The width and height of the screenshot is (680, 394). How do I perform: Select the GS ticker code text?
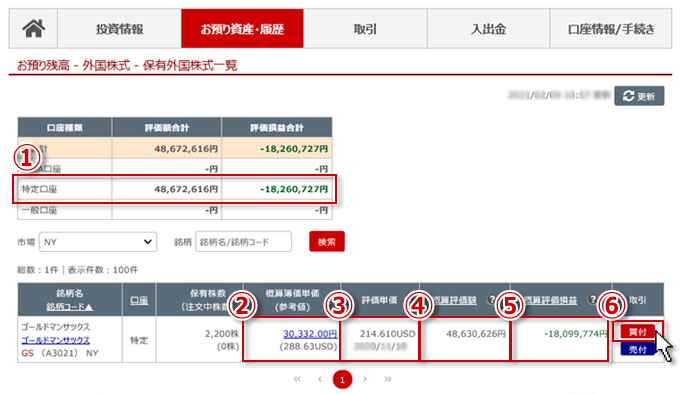point(27,353)
